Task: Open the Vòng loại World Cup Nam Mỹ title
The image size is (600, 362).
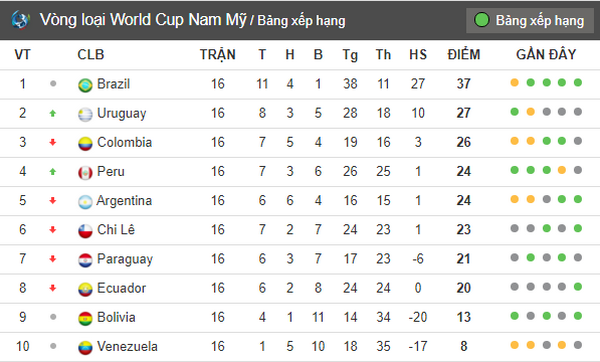Action: coord(143,20)
